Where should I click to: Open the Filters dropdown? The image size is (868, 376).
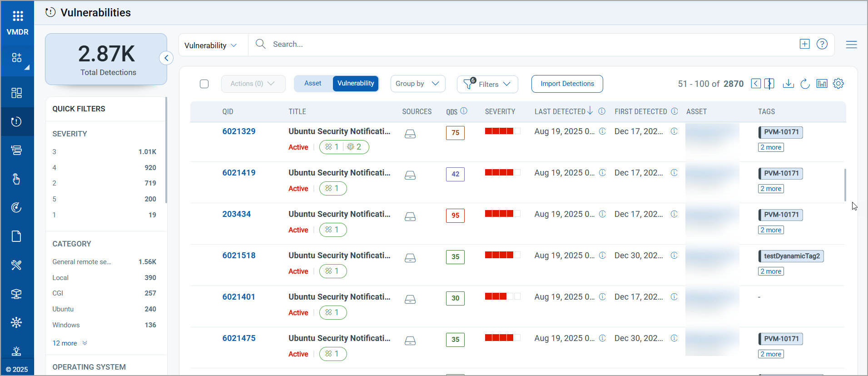click(x=487, y=84)
